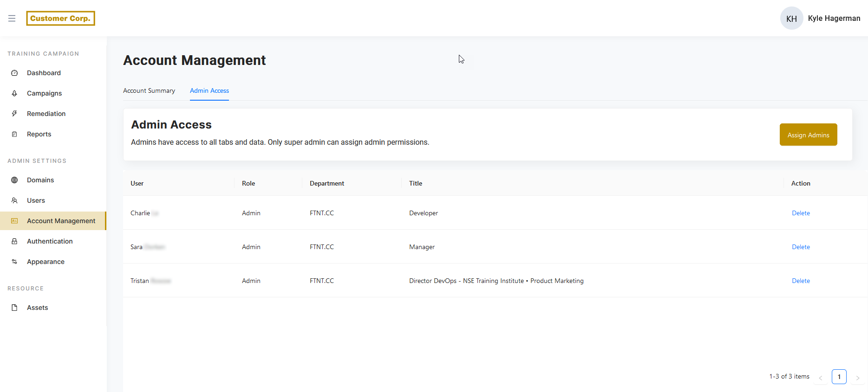Toggle the hamburger sidebar menu icon
This screenshot has width=868, height=392.
coord(12,19)
